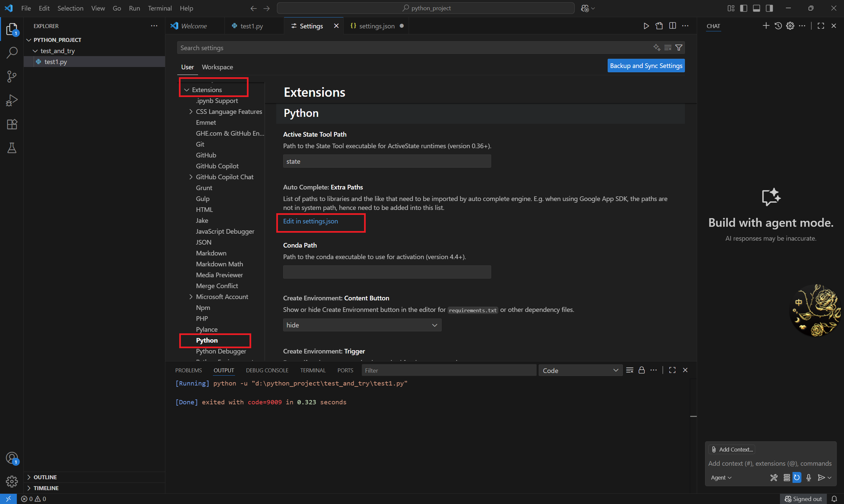Open the Content Button 'hide' dropdown
844x504 pixels.
point(362,325)
